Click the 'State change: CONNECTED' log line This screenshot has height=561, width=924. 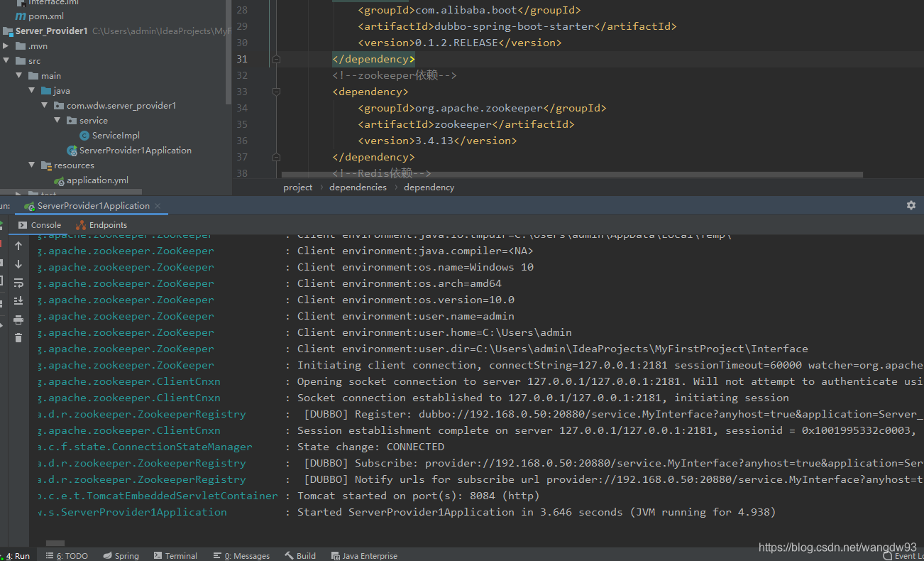[x=370, y=447]
